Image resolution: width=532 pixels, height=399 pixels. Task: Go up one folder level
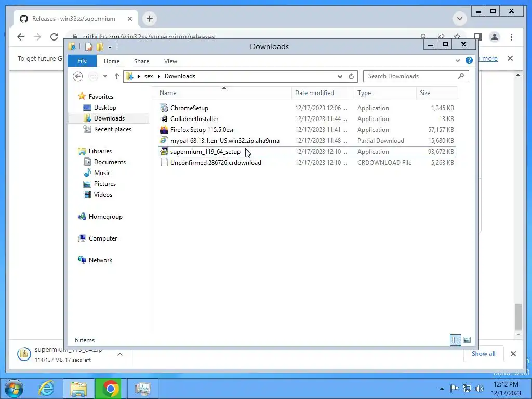117,76
